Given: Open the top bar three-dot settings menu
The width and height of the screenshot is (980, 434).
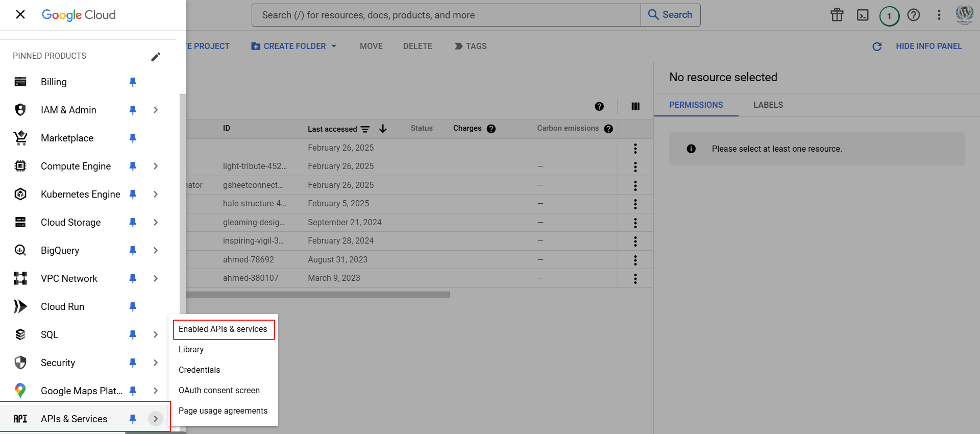Looking at the screenshot, I should pos(939,15).
